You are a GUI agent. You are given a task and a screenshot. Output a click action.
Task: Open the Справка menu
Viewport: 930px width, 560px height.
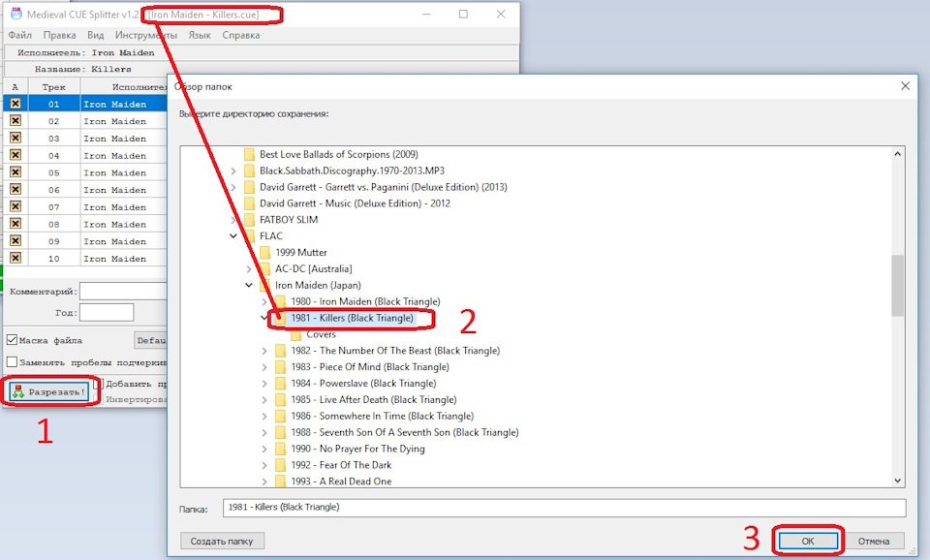click(241, 35)
